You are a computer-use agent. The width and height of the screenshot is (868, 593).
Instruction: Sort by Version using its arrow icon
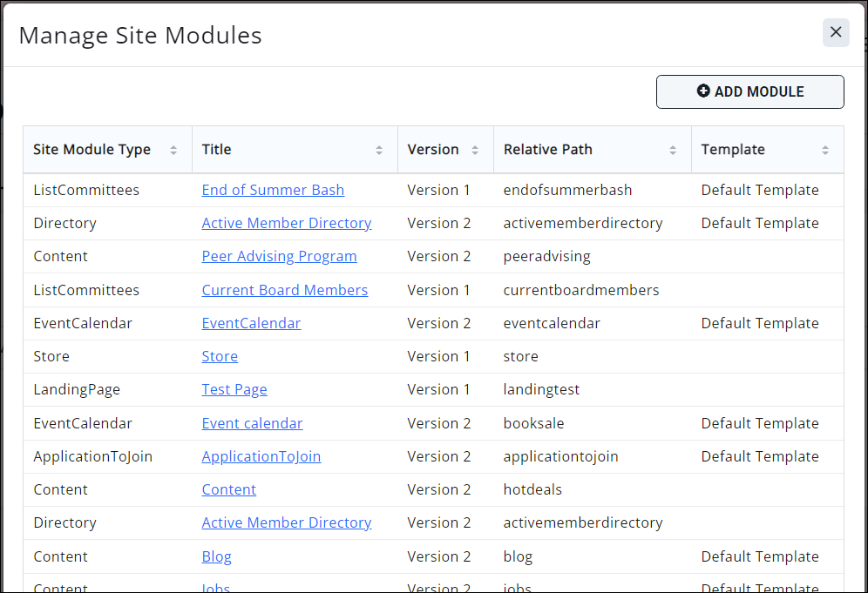click(x=475, y=150)
